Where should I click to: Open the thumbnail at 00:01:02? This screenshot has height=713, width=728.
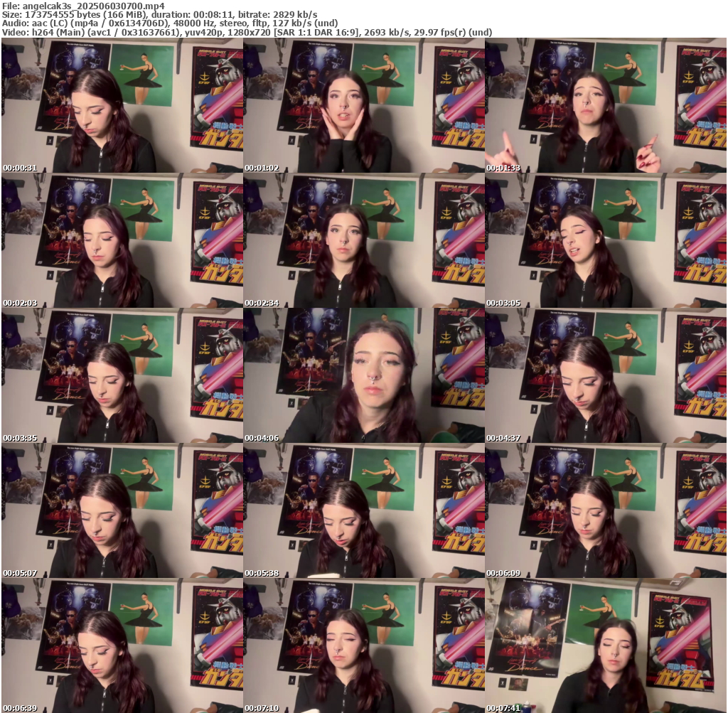364,105
